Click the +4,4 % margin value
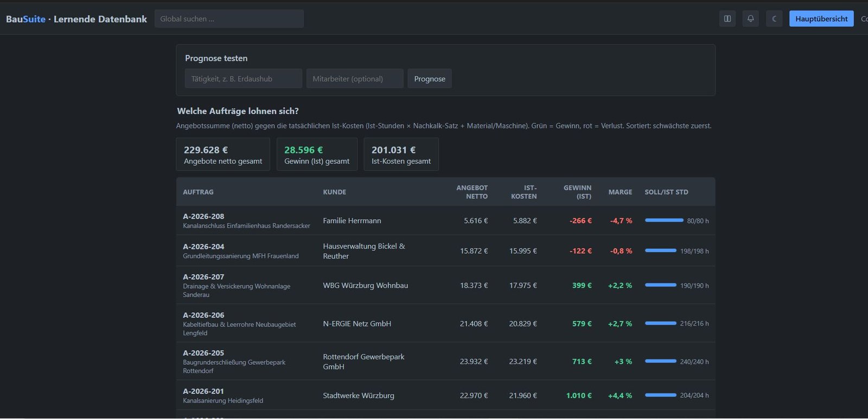868x419 pixels. 620,396
